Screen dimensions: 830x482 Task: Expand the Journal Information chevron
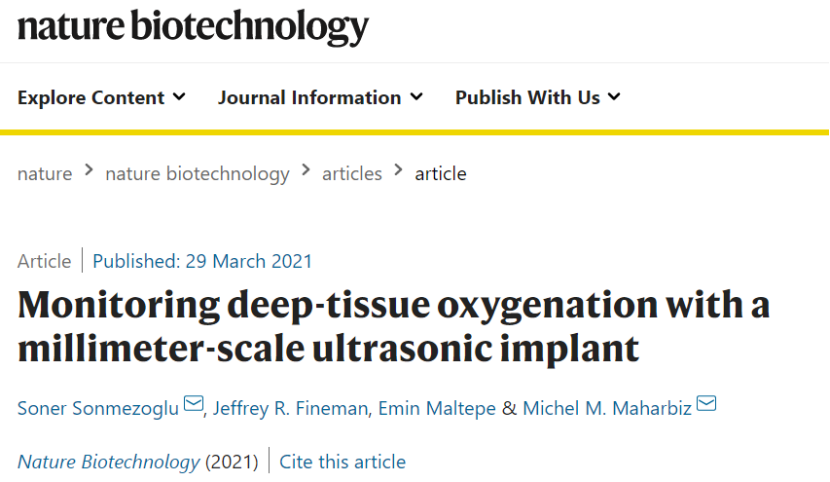417,97
